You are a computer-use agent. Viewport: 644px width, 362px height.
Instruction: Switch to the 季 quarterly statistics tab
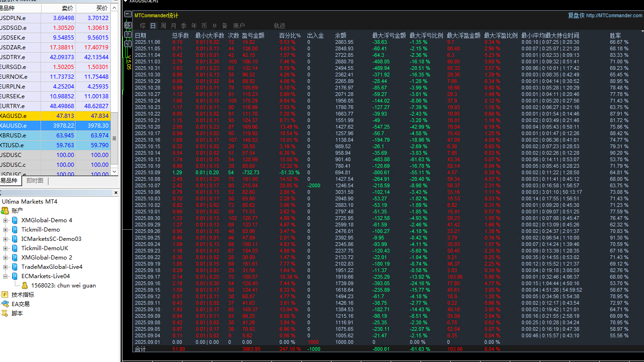tap(183, 26)
